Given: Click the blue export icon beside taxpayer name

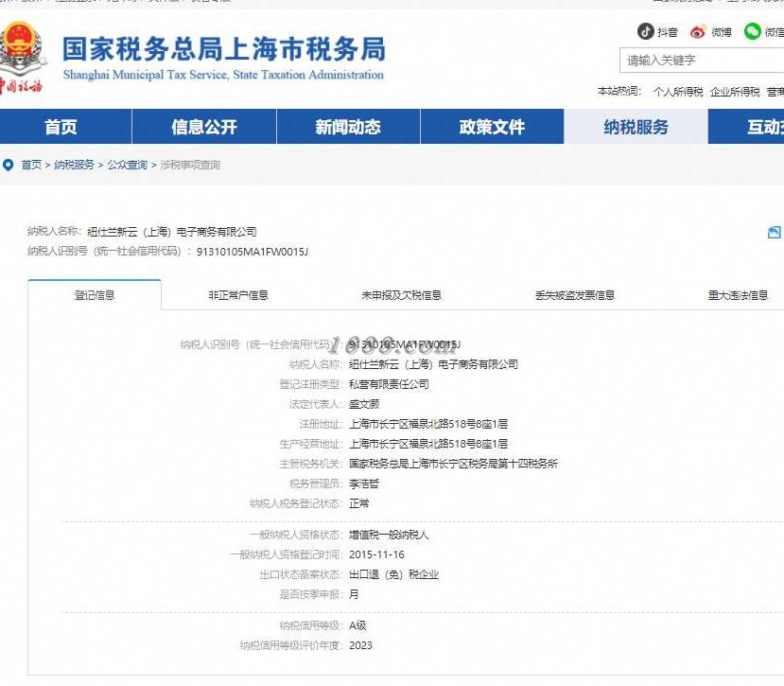Looking at the screenshot, I should point(774,232).
